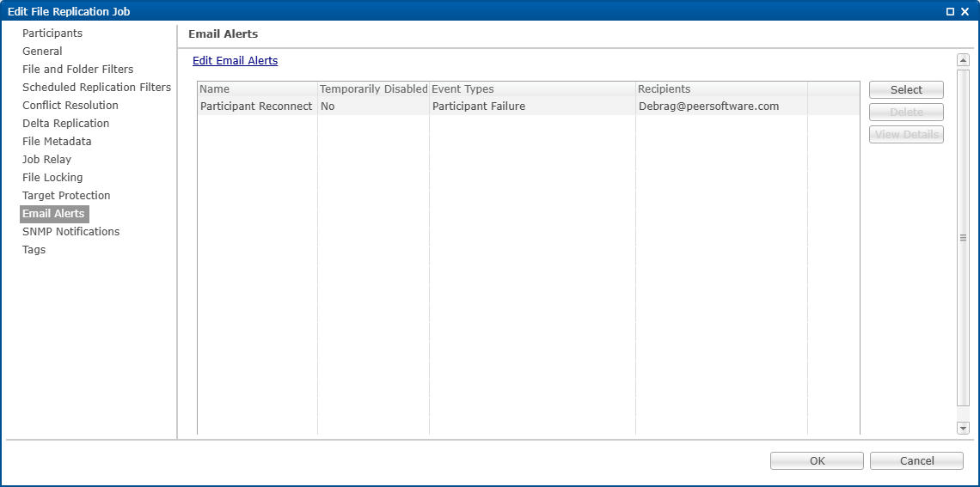Switch to File Metadata page
The width and height of the screenshot is (980, 487).
[x=57, y=142]
